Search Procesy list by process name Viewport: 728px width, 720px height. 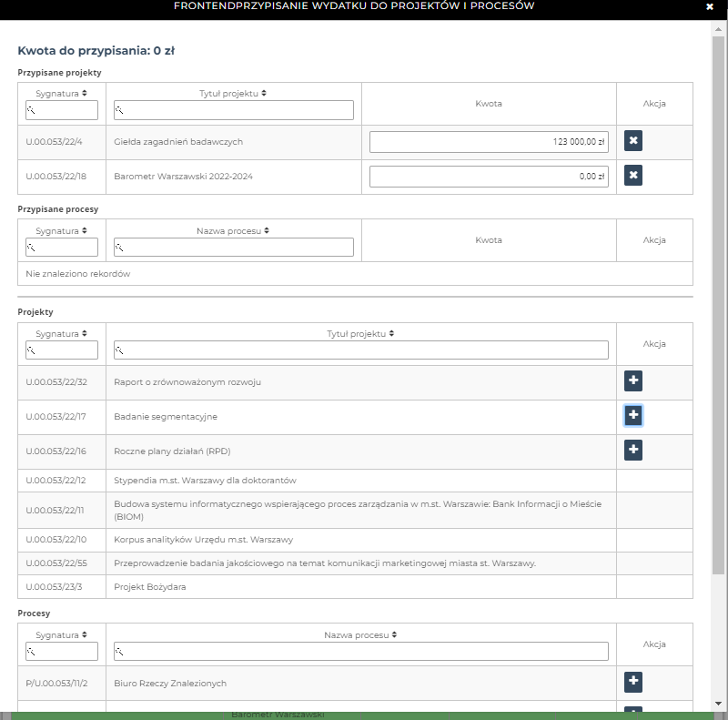tap(360, 652)
